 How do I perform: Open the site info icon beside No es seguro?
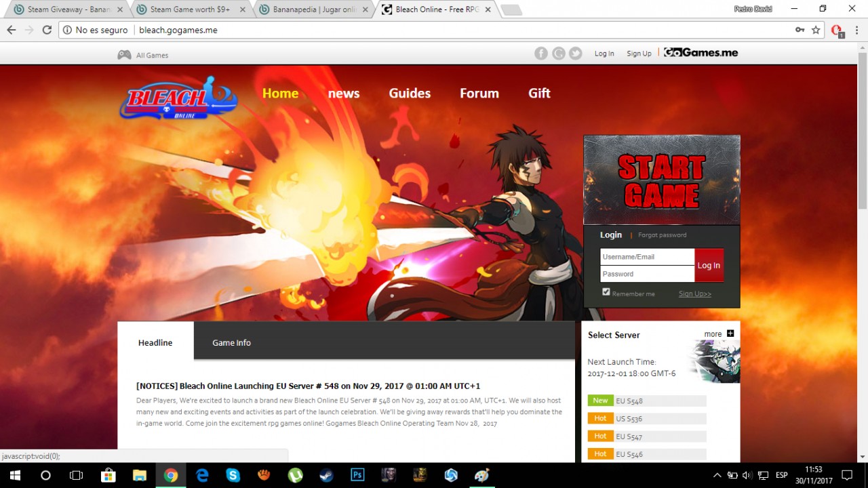[x=67, y=30]
